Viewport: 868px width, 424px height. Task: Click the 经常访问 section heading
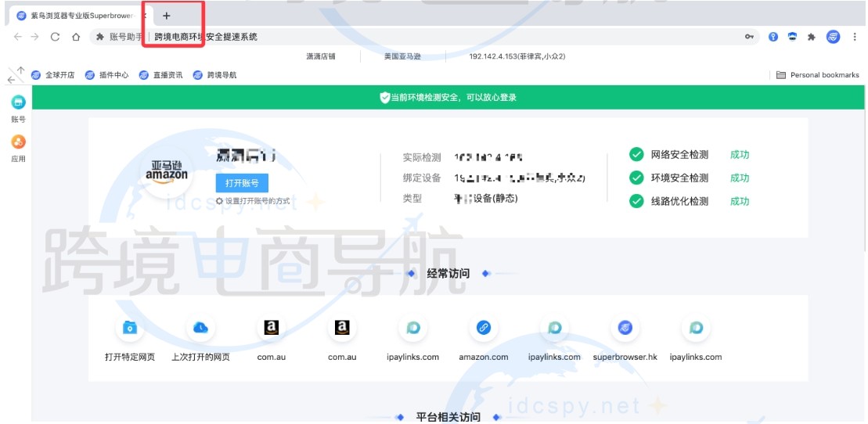tap(448, 274)
